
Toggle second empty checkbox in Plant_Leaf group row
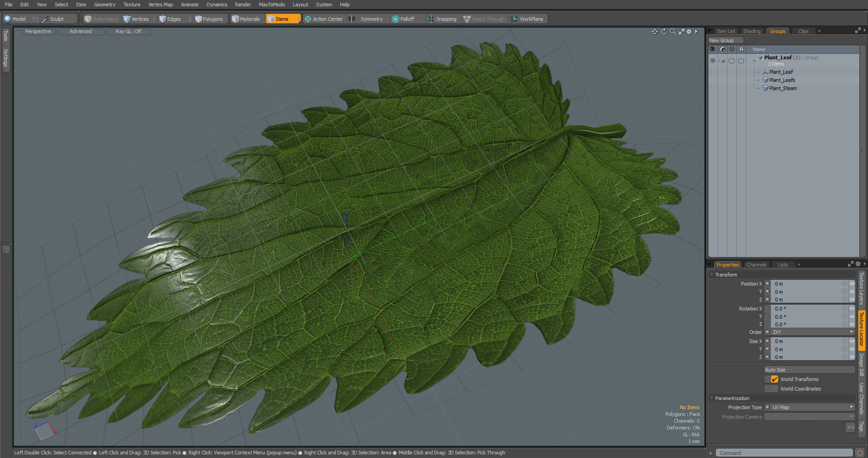741,61
